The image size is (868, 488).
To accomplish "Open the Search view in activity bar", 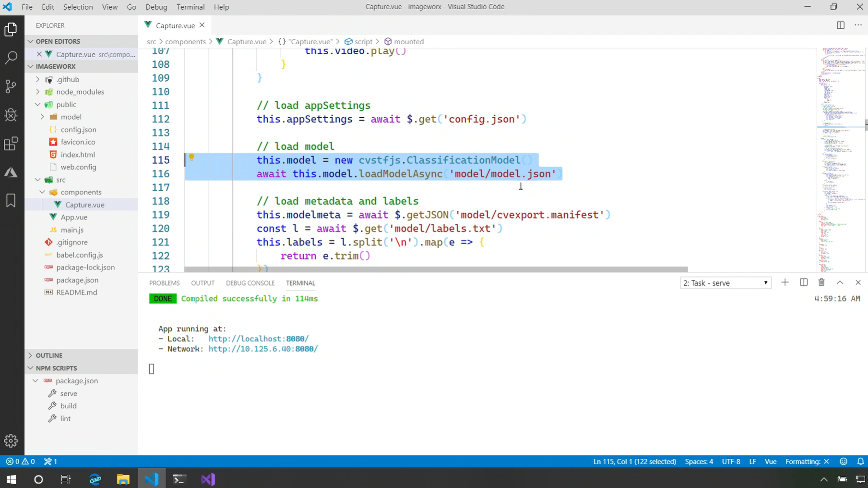I will 11,58.
